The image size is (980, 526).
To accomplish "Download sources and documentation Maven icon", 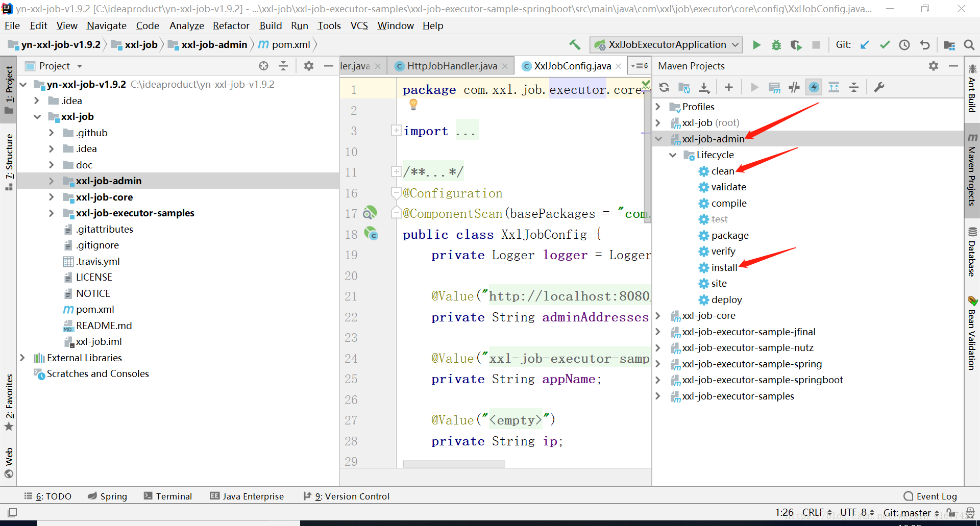I will pyautogui.click(x=704, y=87).
